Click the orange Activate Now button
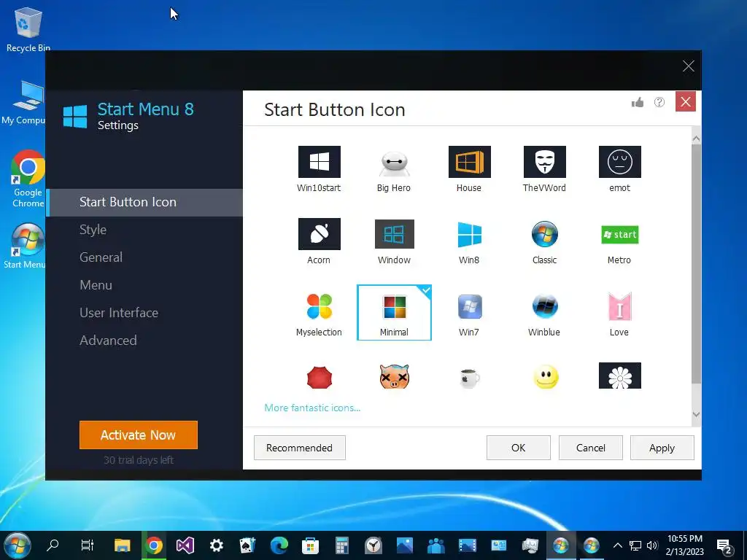The image size is (747, 560). [139, 435]
